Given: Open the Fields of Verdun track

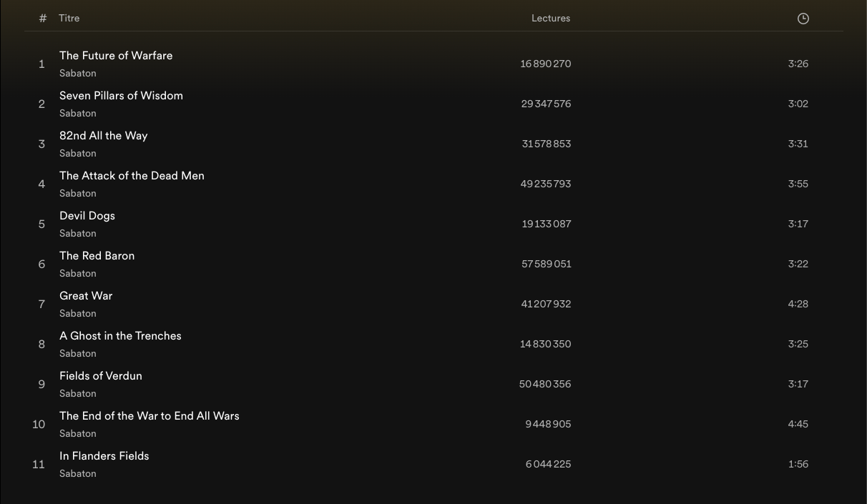Looking at the screenshot, I should [101, 376].
